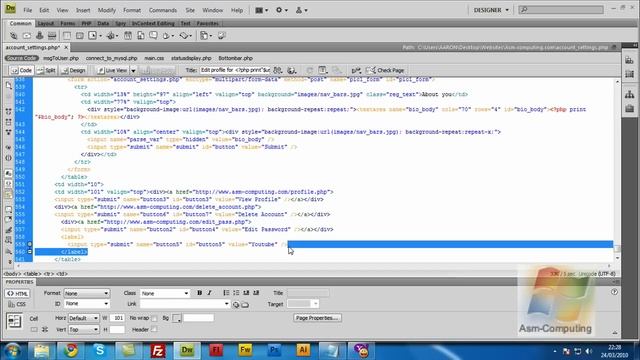
Task: Click Check Page button
Action: pyautogui.click(x=385, y=70)
